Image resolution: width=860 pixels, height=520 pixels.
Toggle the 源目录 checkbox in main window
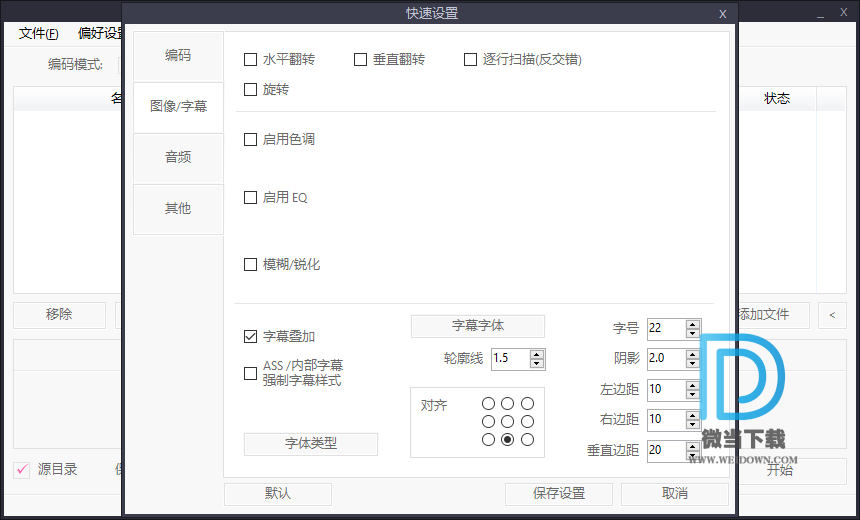(x=21, y=470)
